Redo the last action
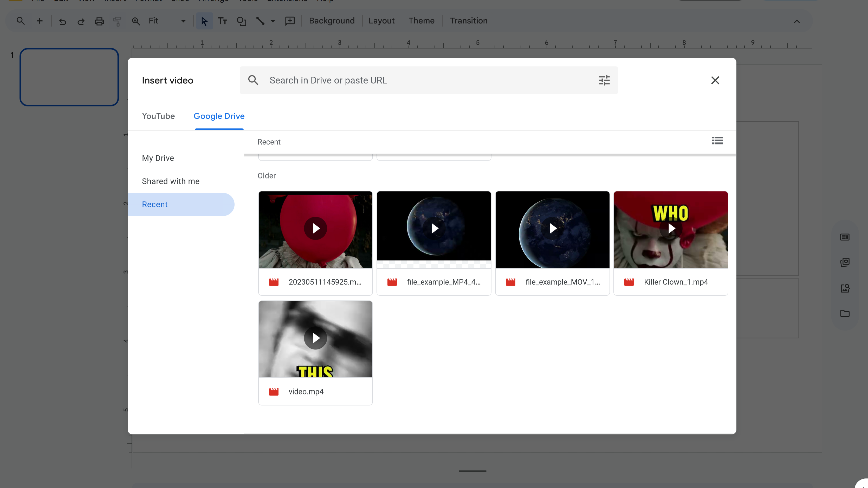Image resolution: width=868 pixels, height=488 pixels. (x=81, y=21)
